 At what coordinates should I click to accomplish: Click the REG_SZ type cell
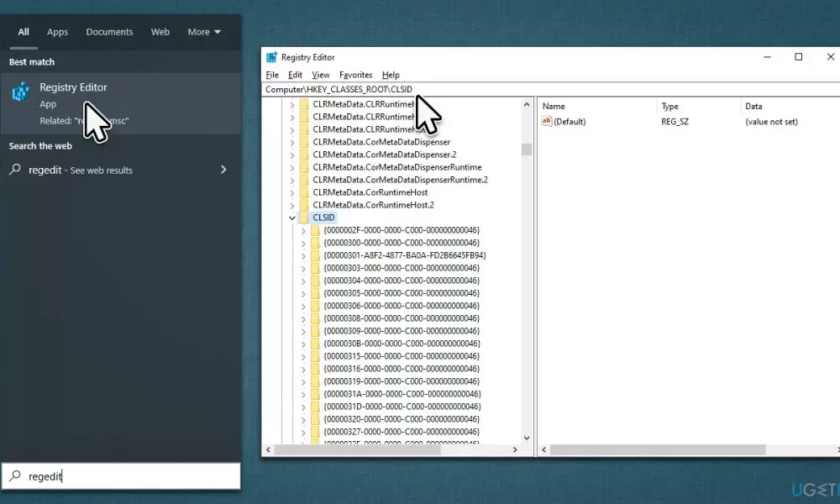coord(675,122)
